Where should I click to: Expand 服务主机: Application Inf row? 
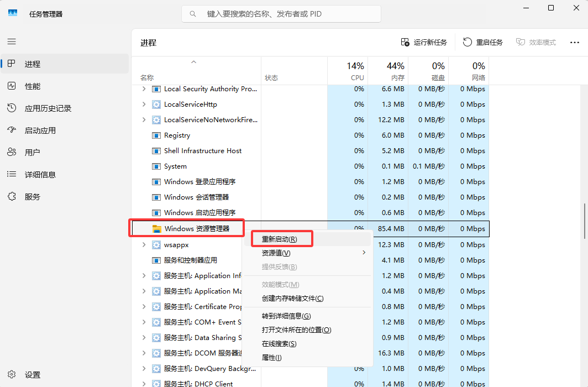click(x=144, y=276)
